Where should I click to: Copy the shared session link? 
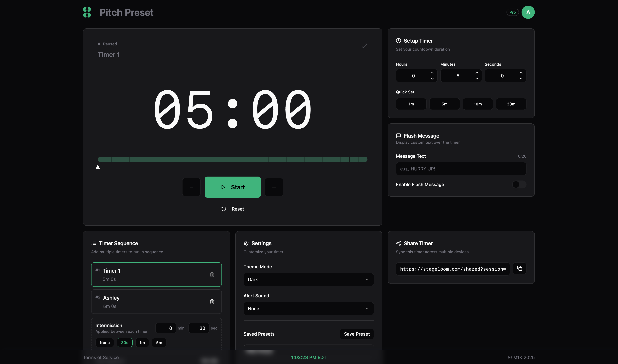(519, 268)
